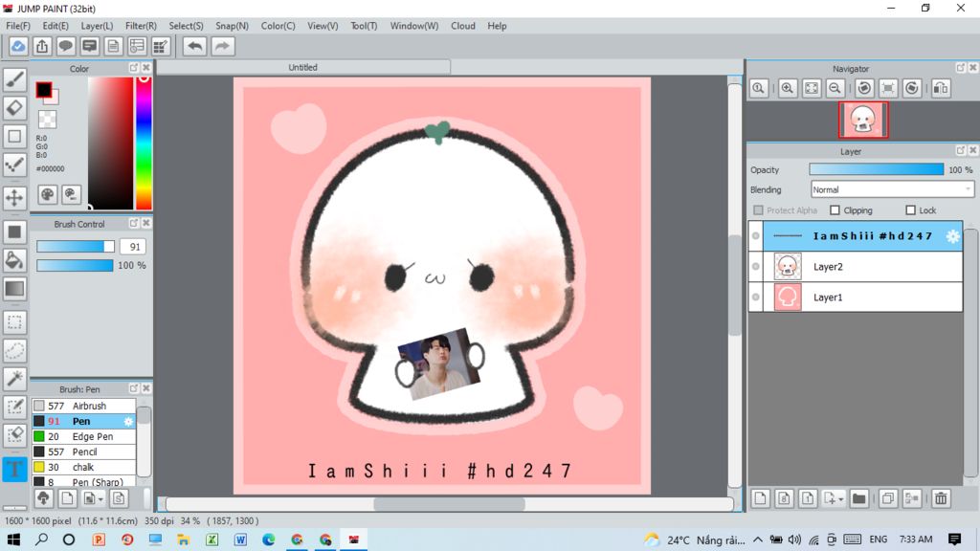Click the layer Opacity slider
Screen dimensions: 980x551
tap(877, 169)
